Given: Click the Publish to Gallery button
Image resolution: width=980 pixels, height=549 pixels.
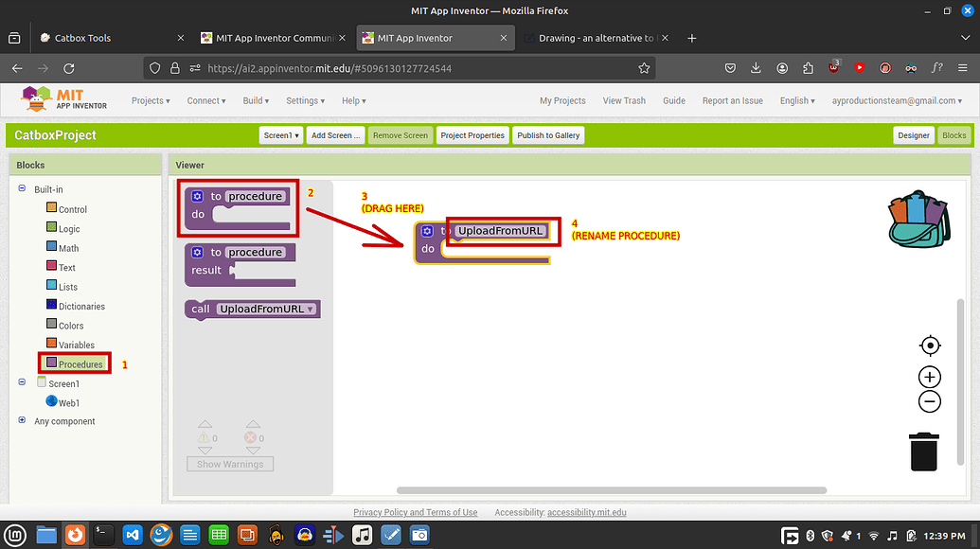Looking at the screenshot, I should click(547, 134).
